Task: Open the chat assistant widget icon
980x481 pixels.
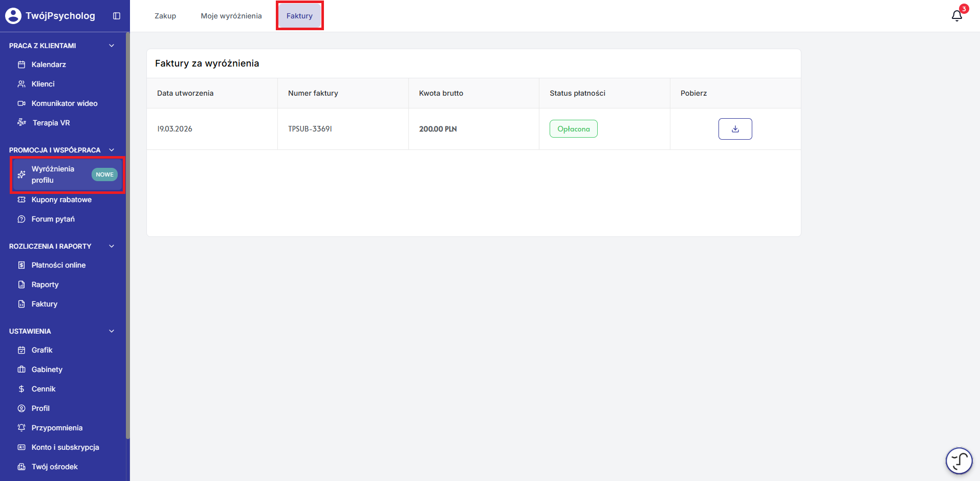Action: pos(959,461)
